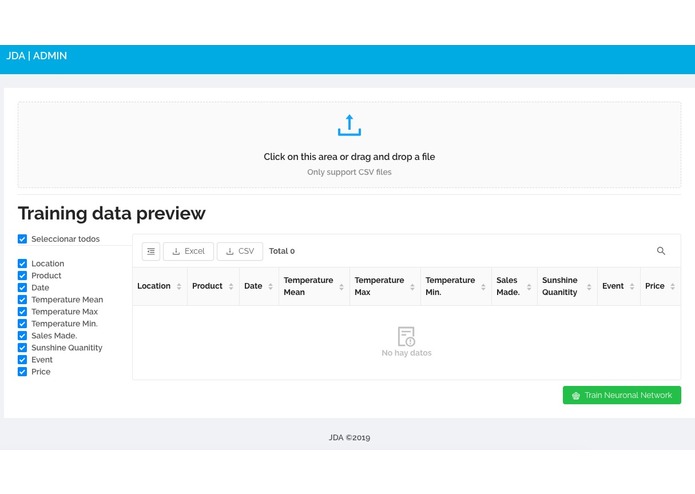
Task: Click the column settings list icon
Action: [151, 251]
